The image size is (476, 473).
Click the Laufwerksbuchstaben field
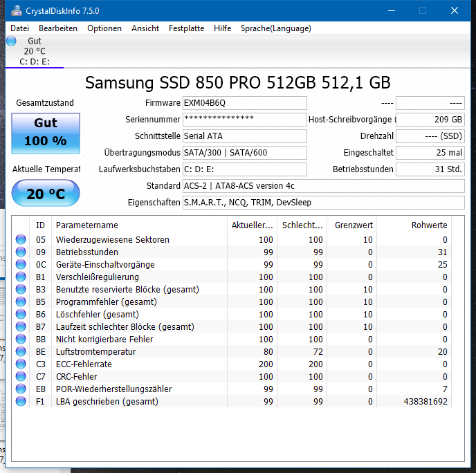click(245, 169)
